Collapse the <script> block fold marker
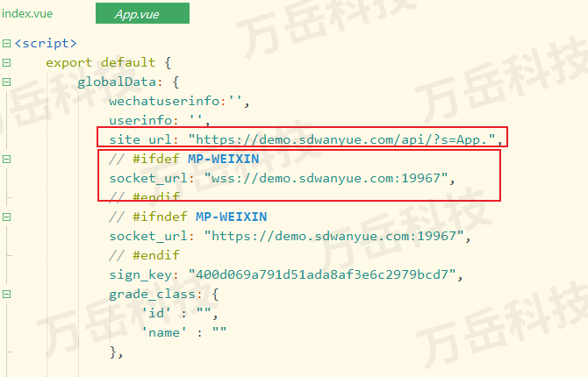 pos(6,44)
